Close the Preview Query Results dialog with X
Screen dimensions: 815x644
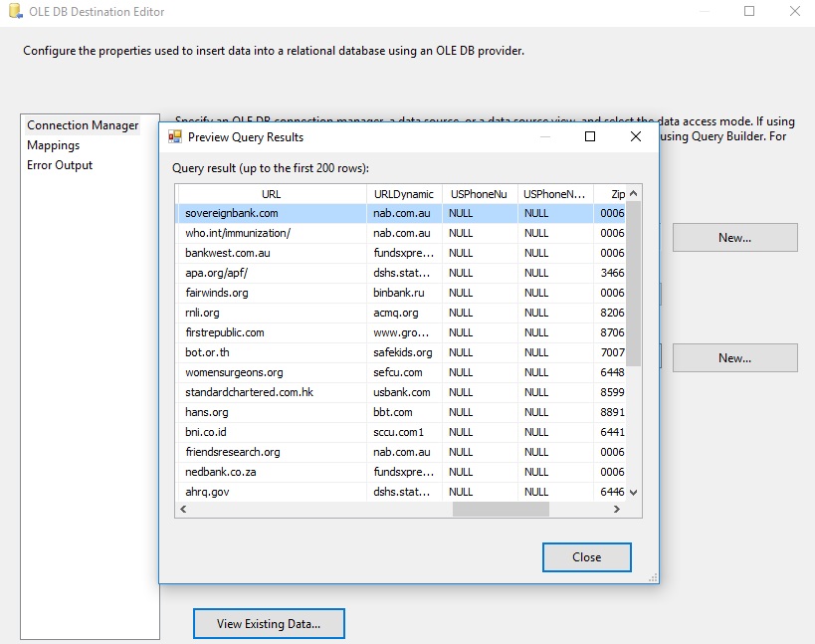click(x=635, y=136)
